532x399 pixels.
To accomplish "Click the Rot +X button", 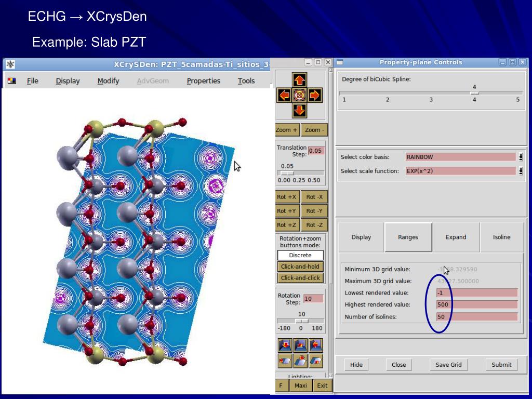I will (286, 197).
